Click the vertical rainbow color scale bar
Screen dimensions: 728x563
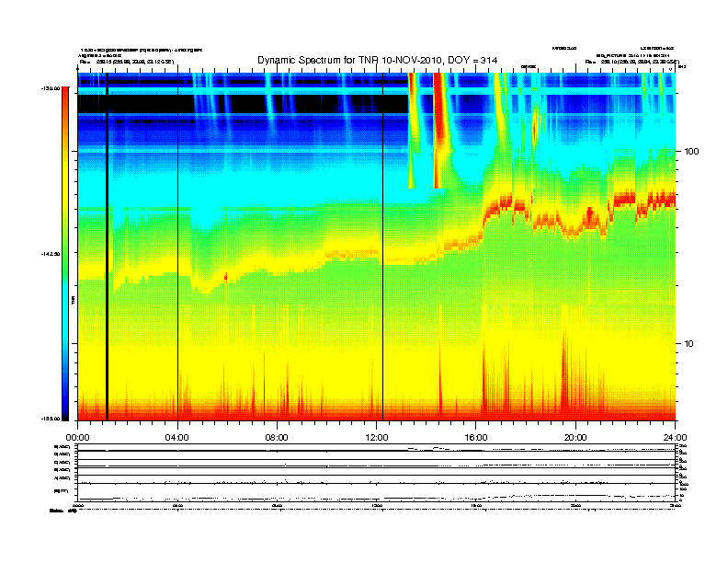(65, 254)
